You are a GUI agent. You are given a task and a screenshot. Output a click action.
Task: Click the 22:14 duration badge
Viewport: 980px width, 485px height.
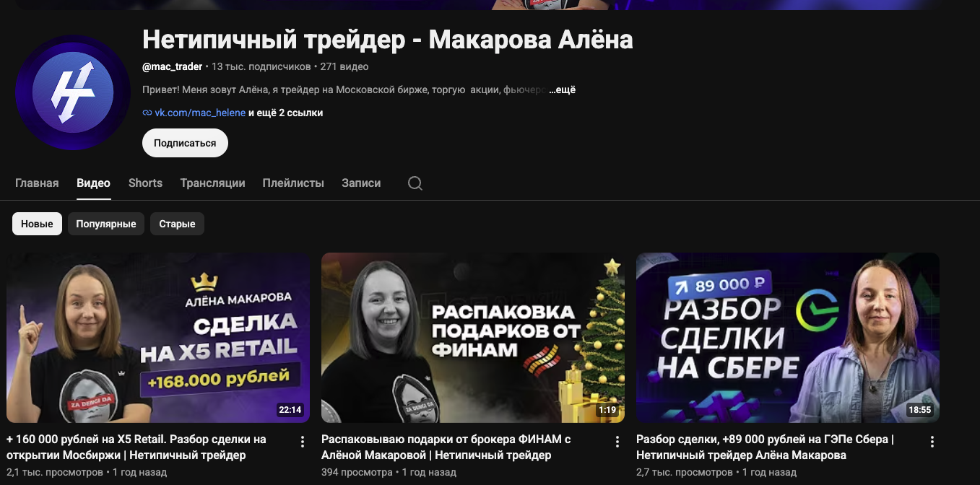point(290,410)
